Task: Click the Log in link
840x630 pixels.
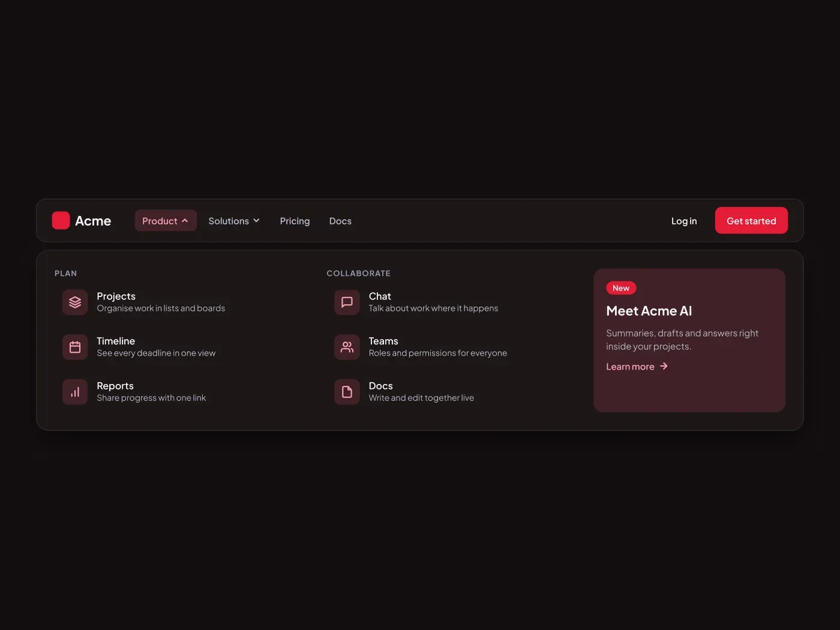Action: pos(684,221)
